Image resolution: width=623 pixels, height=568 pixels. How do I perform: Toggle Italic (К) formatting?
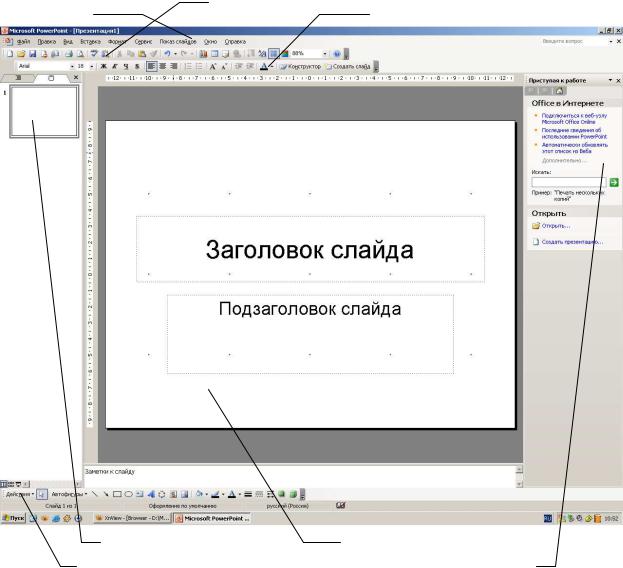click(x=114, y=66)
